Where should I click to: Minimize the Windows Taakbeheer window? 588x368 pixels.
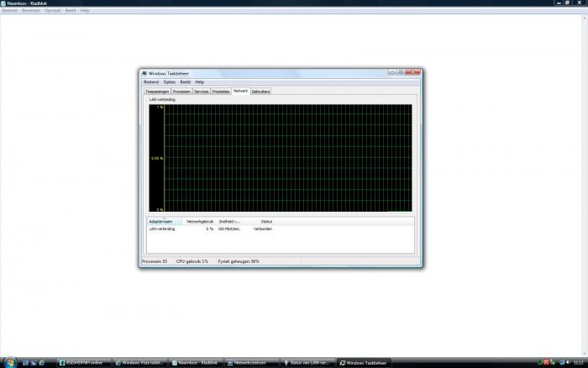click(x=392, y=72)
